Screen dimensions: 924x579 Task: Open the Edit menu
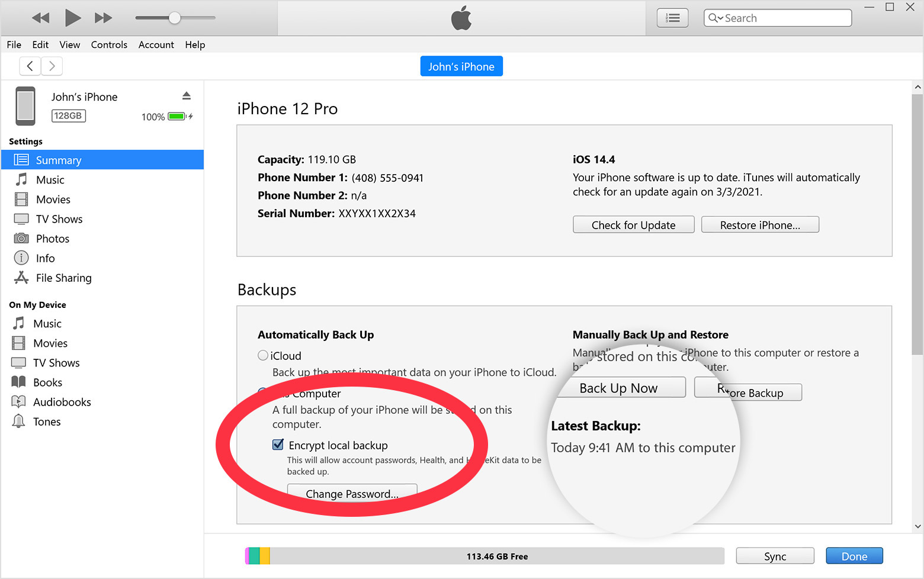(x=40, y=44)
